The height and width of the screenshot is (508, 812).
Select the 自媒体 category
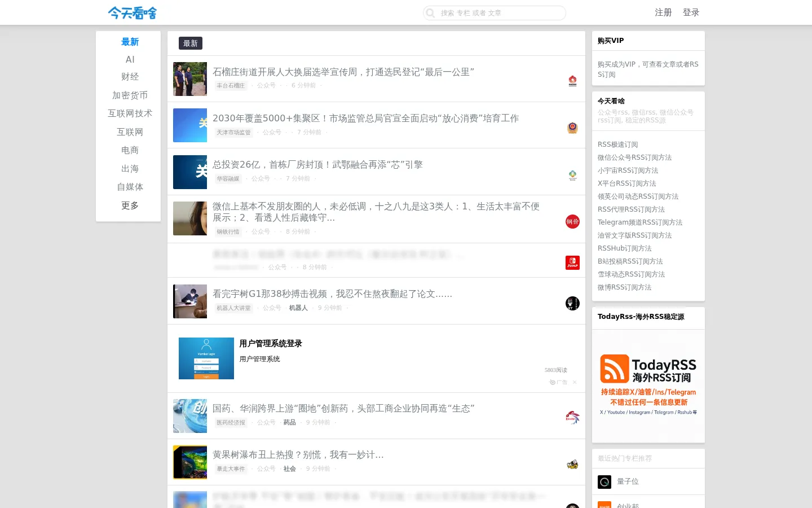point(130,187)
